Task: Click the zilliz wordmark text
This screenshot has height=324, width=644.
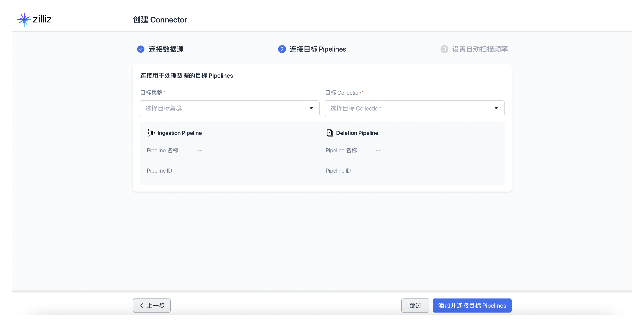Action: click(42, 19)
